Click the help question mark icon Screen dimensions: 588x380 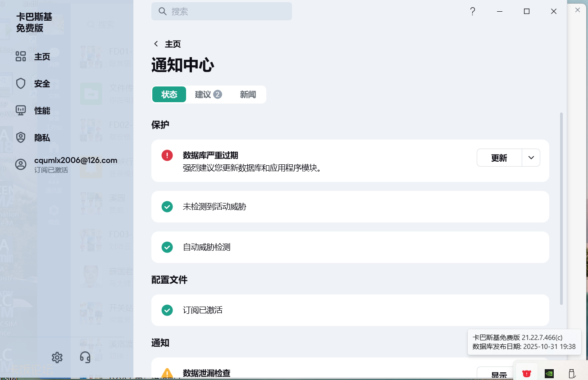tap(472, 12)
